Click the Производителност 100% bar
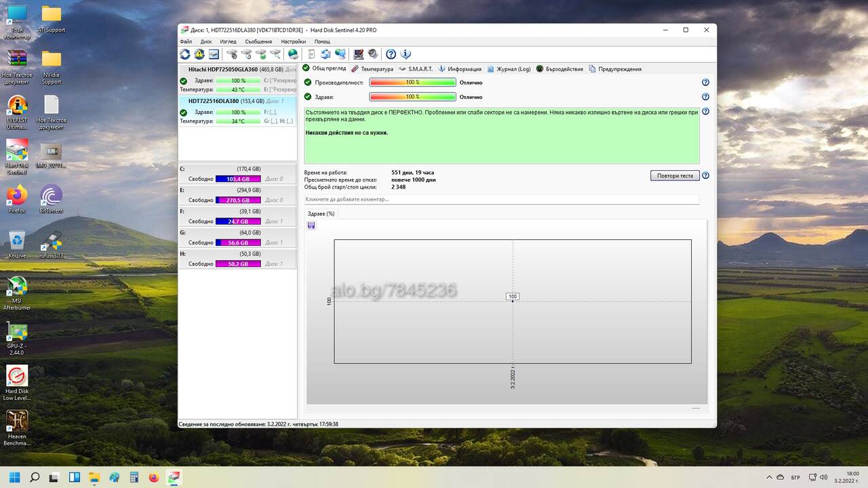This screenshot has width=868, height=488. (412, 83)
